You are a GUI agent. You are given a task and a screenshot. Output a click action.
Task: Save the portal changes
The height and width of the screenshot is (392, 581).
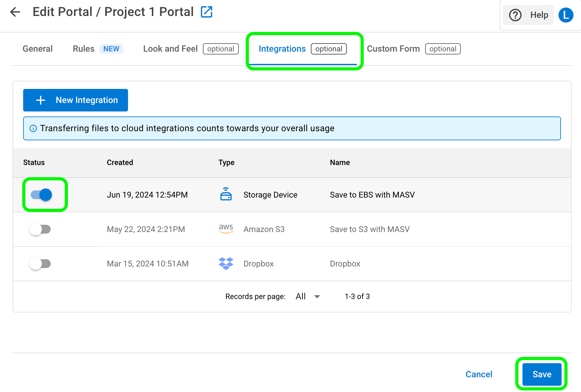pyautogui.click(x=542, y=374)
